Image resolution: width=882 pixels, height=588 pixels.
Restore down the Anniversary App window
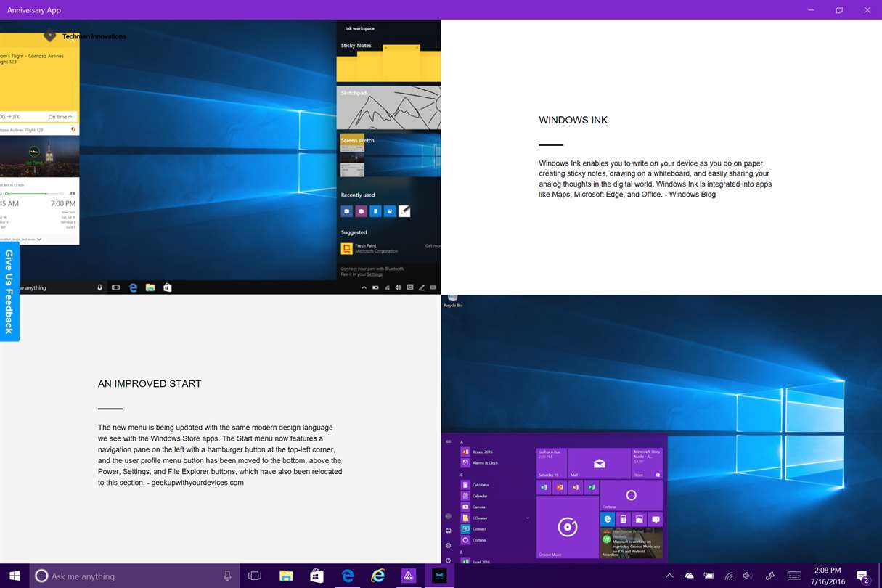(839, 10)
